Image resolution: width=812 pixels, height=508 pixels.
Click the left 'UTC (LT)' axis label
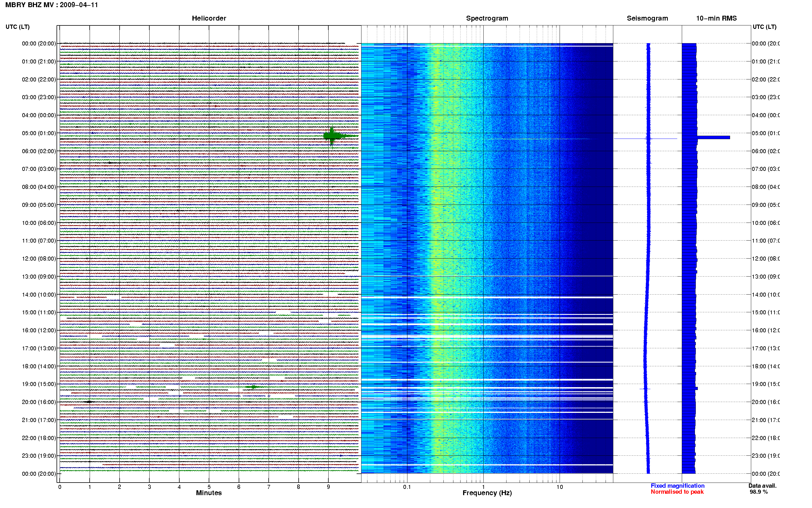pos(17,27)
